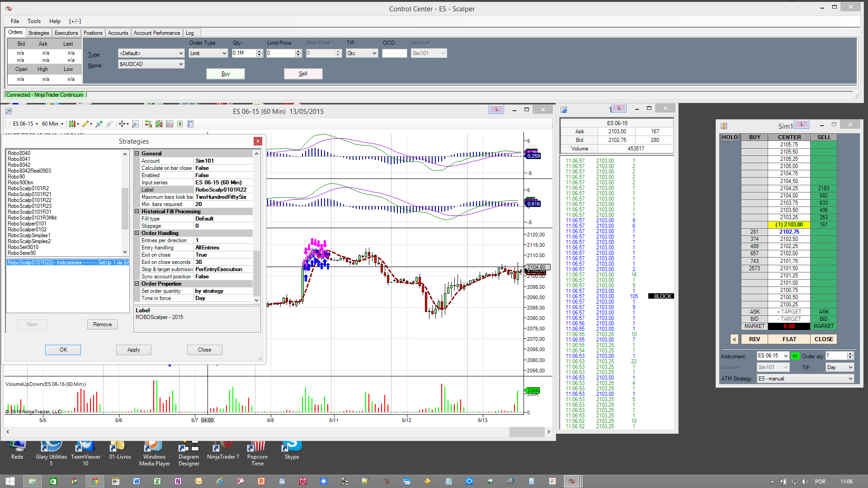The width and height of the screenshot is (868, 488).
Task: Click the zoom in magnifier icon
Action: (x=99, y=124)
